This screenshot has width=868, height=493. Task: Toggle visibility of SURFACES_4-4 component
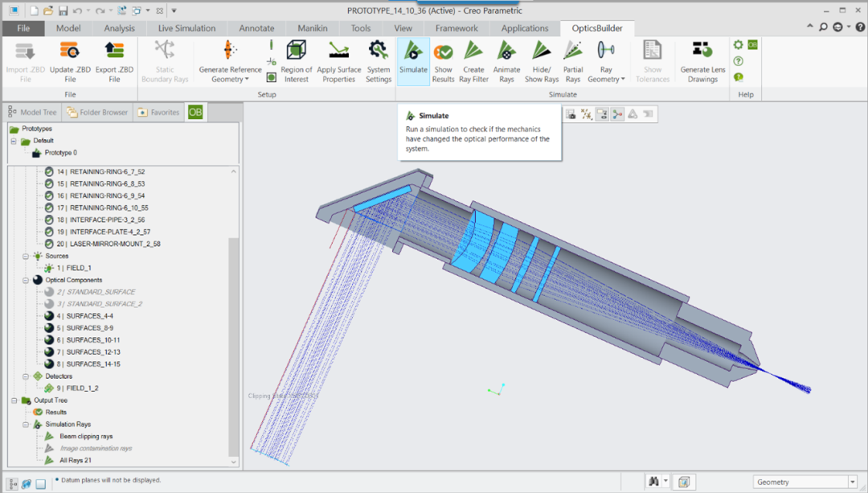[49, 316]
